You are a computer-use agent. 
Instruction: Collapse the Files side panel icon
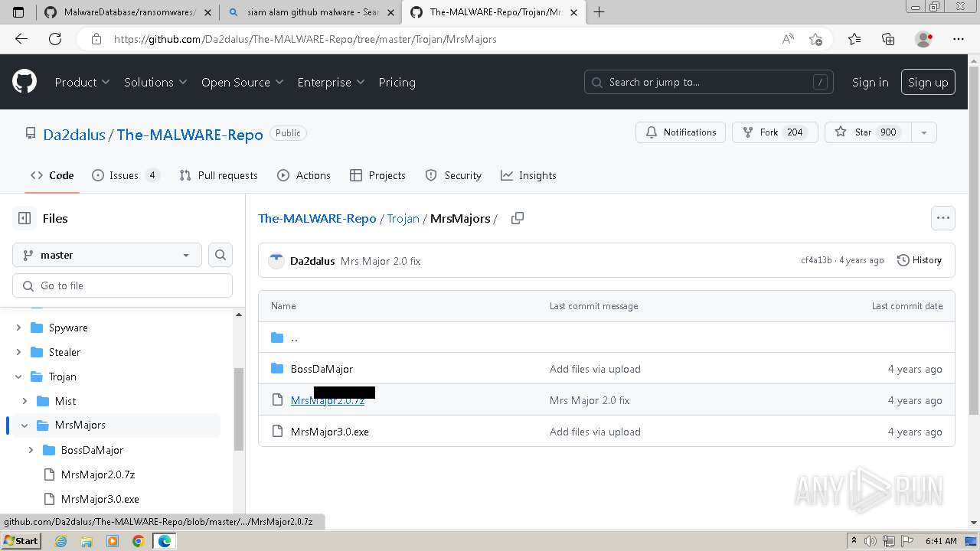coord(24,218)
